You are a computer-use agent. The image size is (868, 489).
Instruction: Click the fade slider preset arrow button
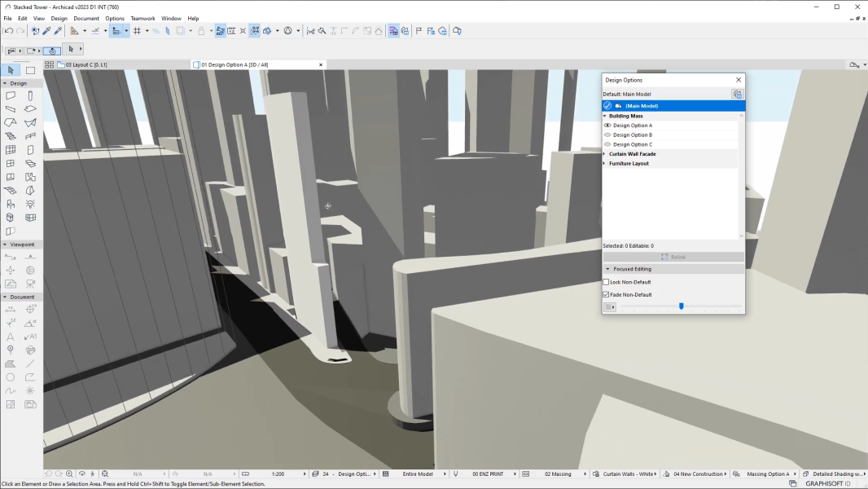[x=610, y=306]
